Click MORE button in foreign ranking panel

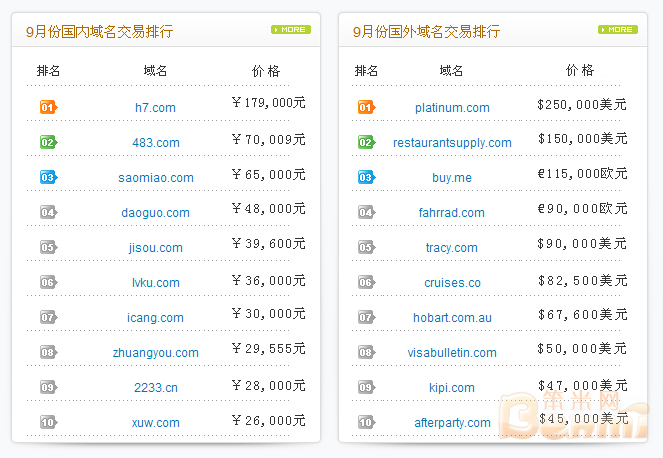(x=618, y=30)
